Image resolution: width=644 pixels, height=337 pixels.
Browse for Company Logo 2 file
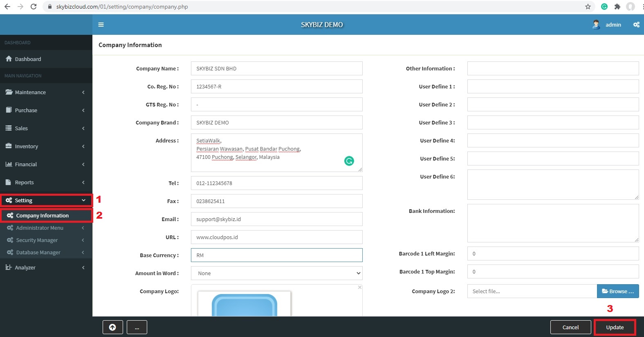(617, 291)
